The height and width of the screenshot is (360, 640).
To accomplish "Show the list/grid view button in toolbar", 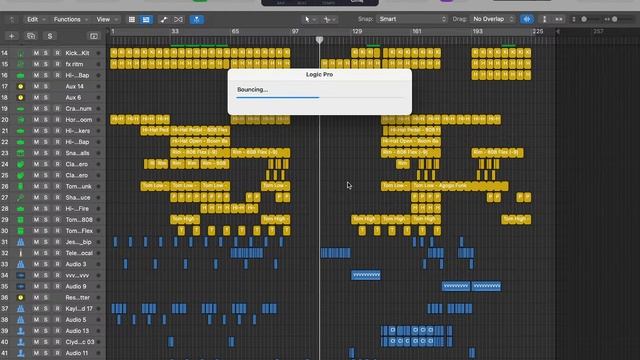I will tap(132, 20).
